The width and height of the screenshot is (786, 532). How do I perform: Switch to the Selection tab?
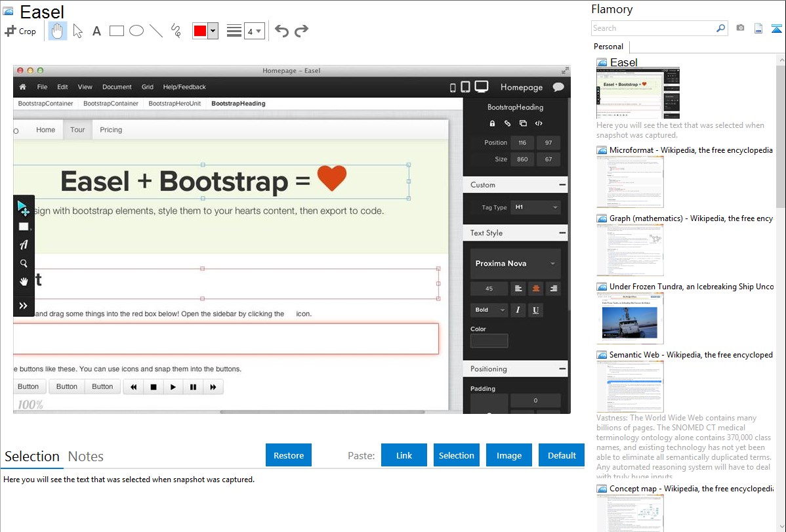(x=32, y=457)
